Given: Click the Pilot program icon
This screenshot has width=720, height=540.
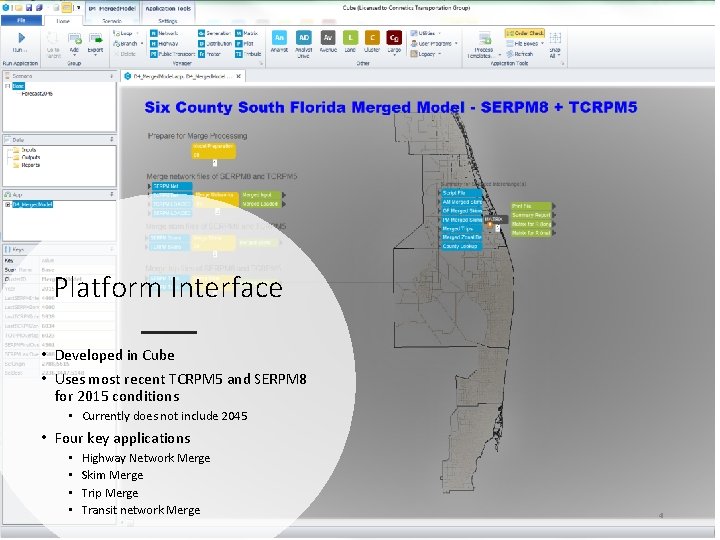Looking at the screenshot, I should click(239, 44).
